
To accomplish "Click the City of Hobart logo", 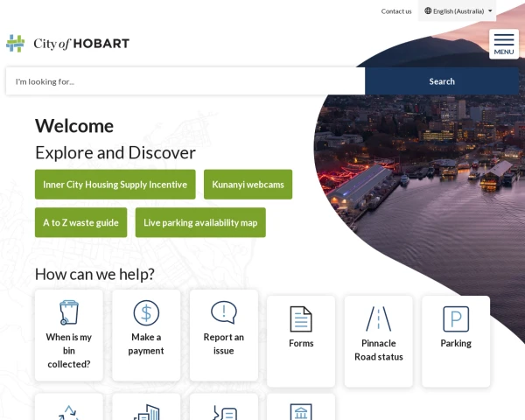I will click(x=67, y=44).
